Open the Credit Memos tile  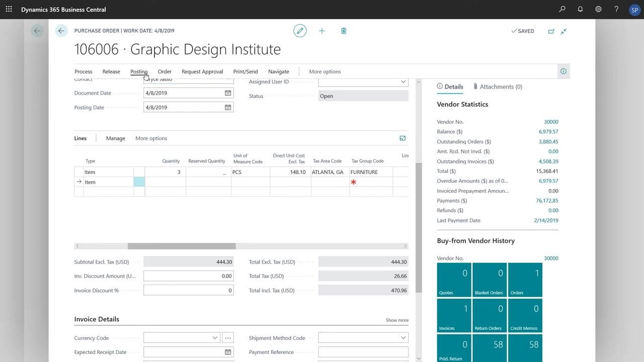525,316
